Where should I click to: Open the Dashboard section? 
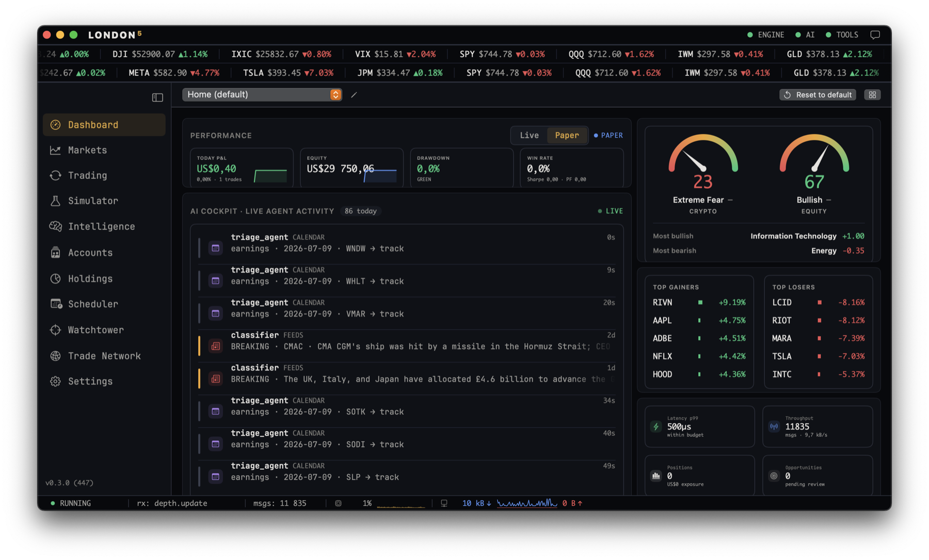coord(104,125)
